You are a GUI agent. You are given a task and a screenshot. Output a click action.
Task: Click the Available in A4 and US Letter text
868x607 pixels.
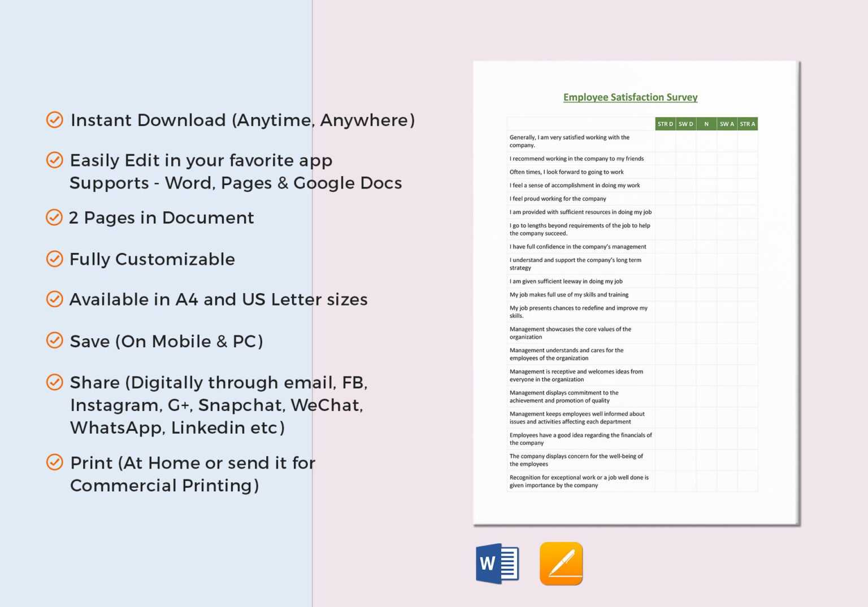[218, 299]
